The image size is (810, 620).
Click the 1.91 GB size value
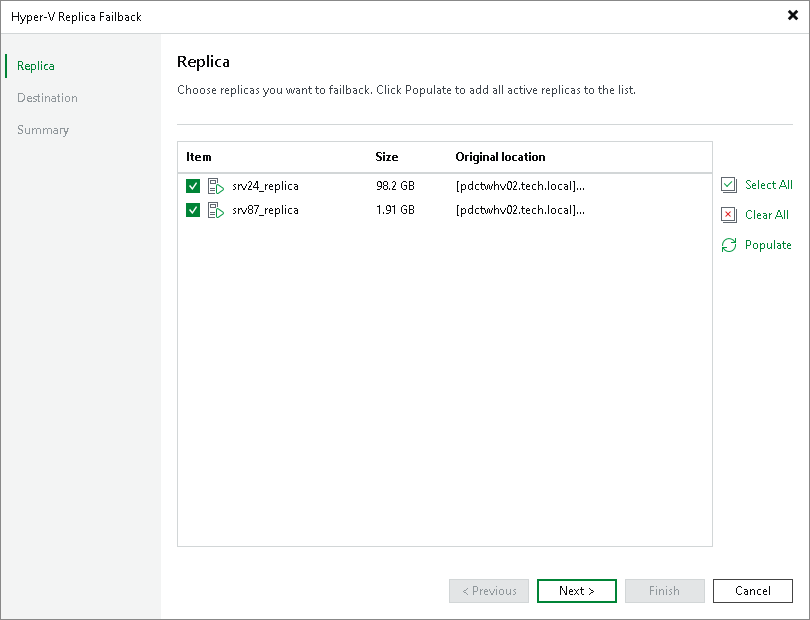(x=395, y=210)
